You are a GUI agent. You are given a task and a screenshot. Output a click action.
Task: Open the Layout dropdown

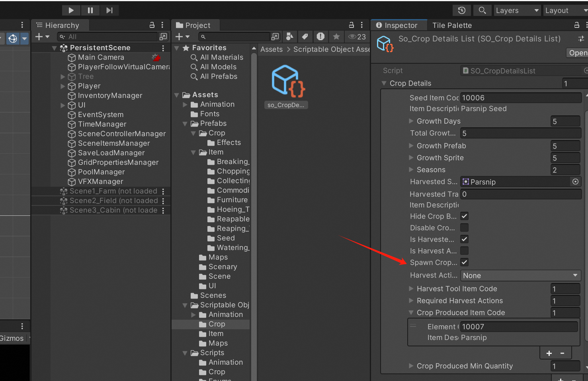(x=565, y=10)
